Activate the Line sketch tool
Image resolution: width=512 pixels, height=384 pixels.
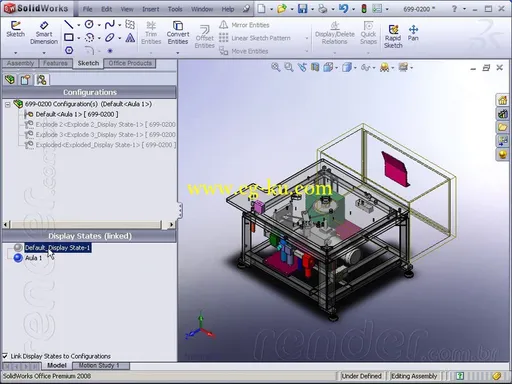pos(69,24)
